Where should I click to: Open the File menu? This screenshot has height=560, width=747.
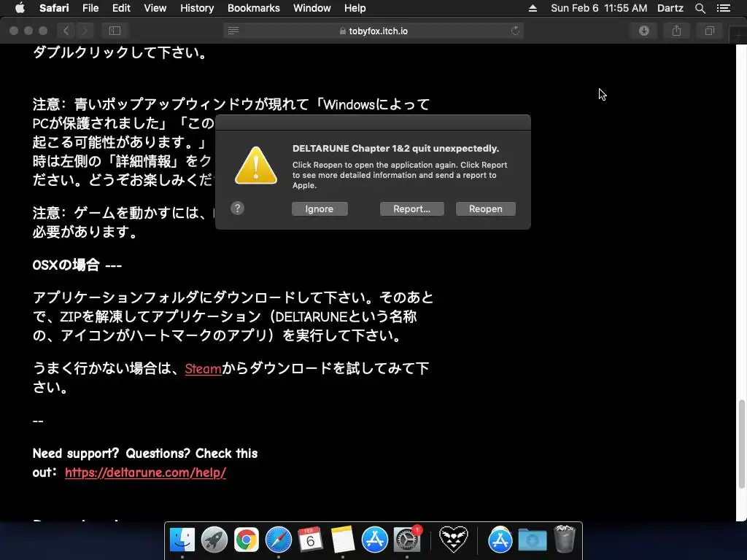click(x=90, y=8)
